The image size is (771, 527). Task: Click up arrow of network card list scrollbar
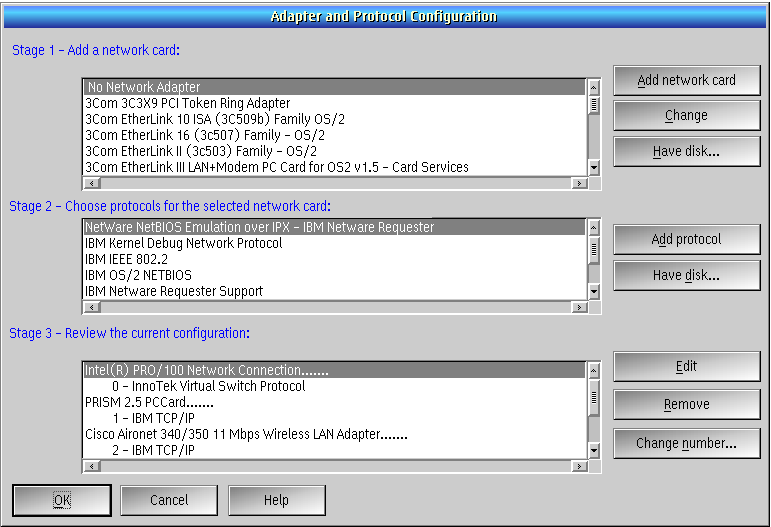[x=594, y=88]
